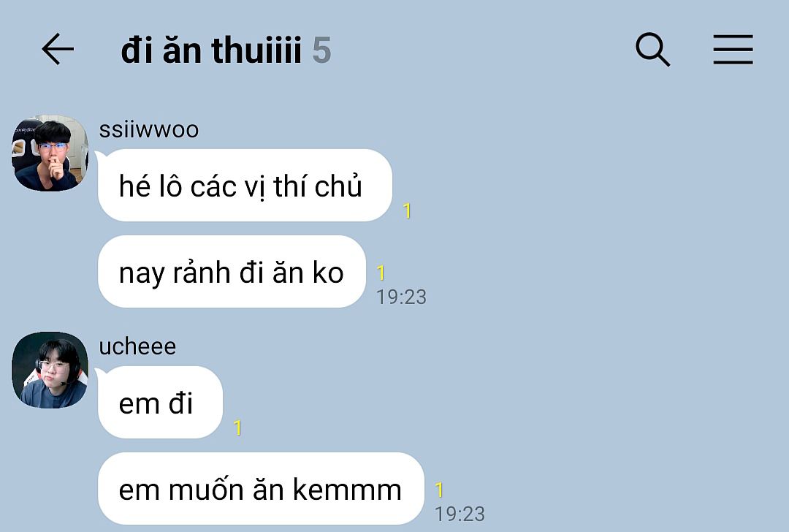Screen dimensions: 789x532
Task: Tap 19:23 timestamp under ssiiwwoo's messages
Action: point(402,297)
